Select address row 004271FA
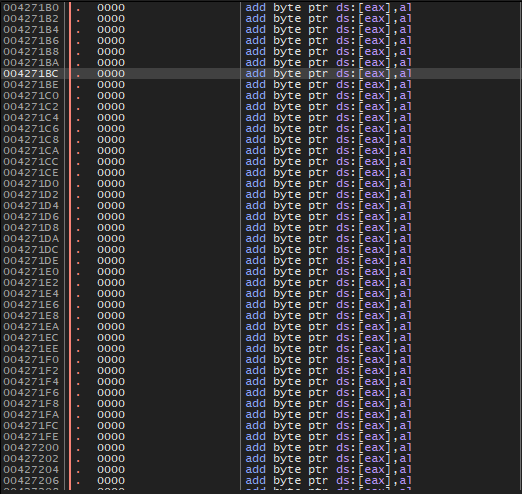This screenshot has height=494, width=522. [x=31, y=415]
